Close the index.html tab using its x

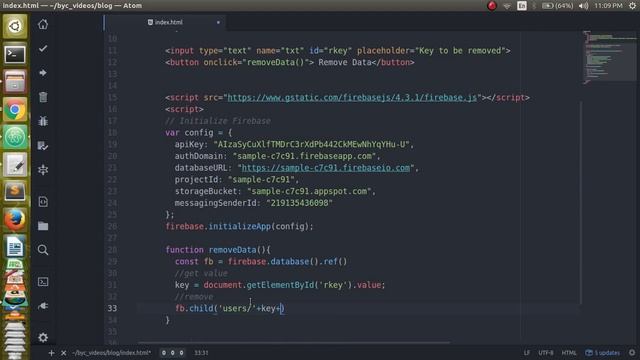tap(218, 22)
